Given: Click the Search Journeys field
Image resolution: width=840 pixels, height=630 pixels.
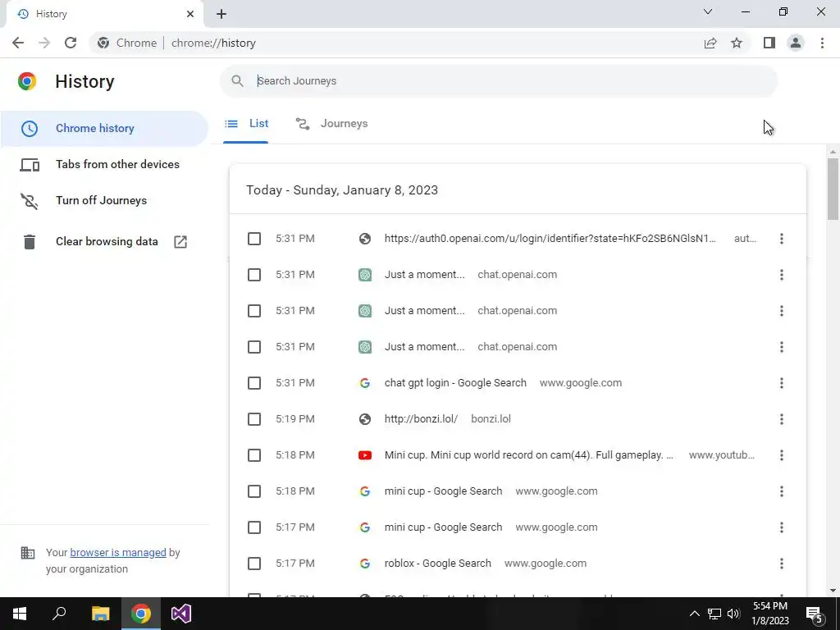Looking at the screenshot, I should point(499,81).
